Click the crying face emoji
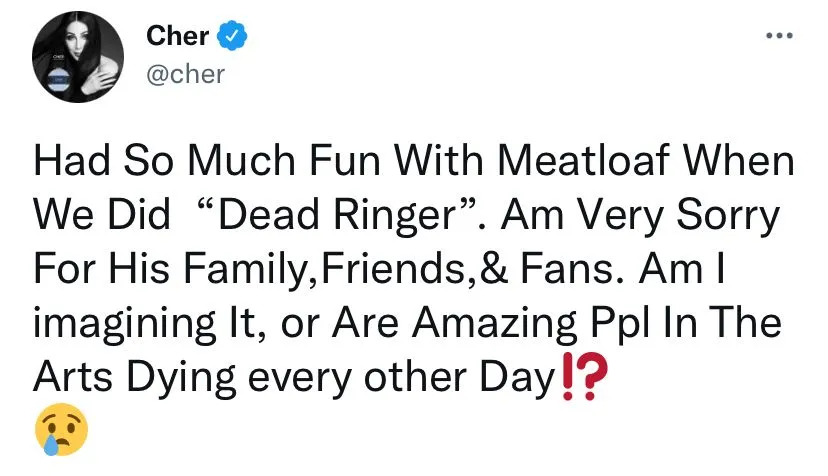The height and width of the screenshot is (476, 828). [61, 429]
